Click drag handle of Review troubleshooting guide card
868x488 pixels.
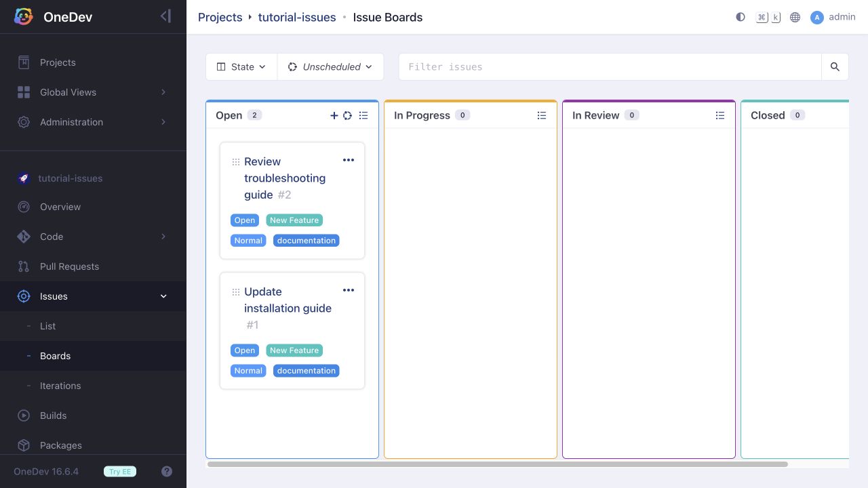(x=236, y=162)
